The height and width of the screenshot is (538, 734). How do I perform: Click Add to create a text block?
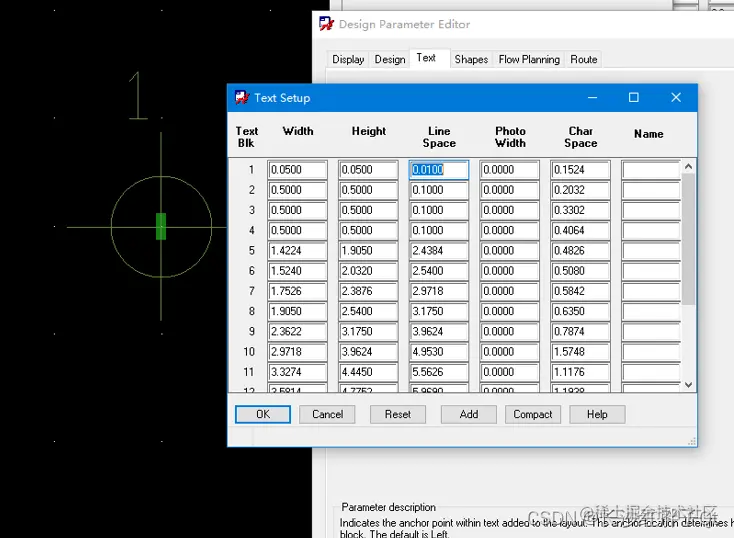469,414
